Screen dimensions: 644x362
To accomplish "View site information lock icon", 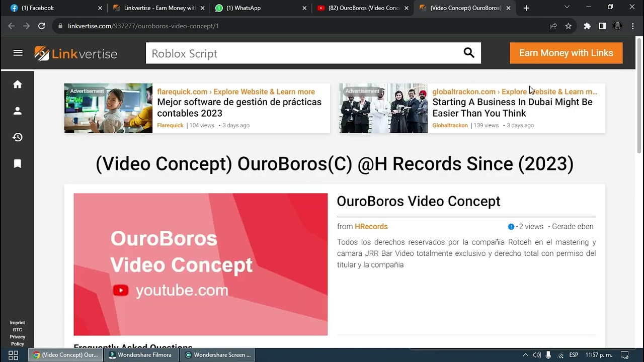I will (x=60, y=26).
